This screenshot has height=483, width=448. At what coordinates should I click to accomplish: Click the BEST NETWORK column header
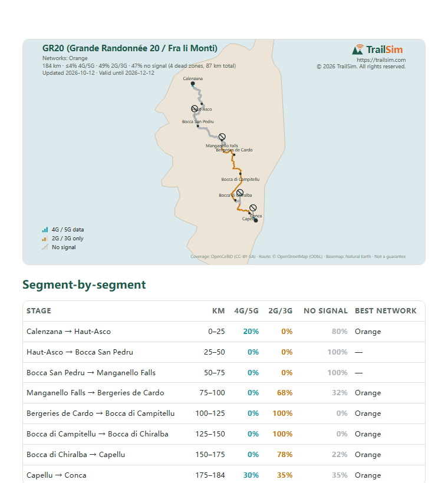pyautogui.click(x=386, y=311)
